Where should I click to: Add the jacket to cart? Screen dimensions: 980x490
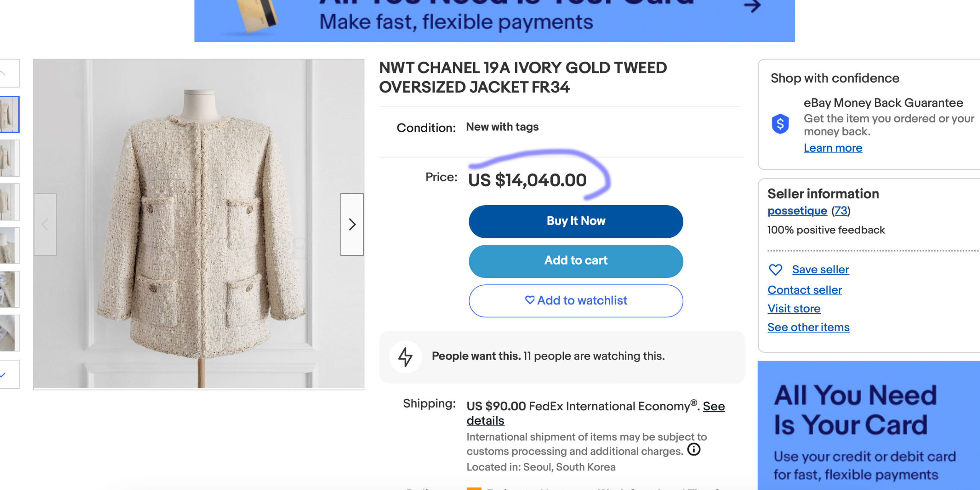click(576, 261)
